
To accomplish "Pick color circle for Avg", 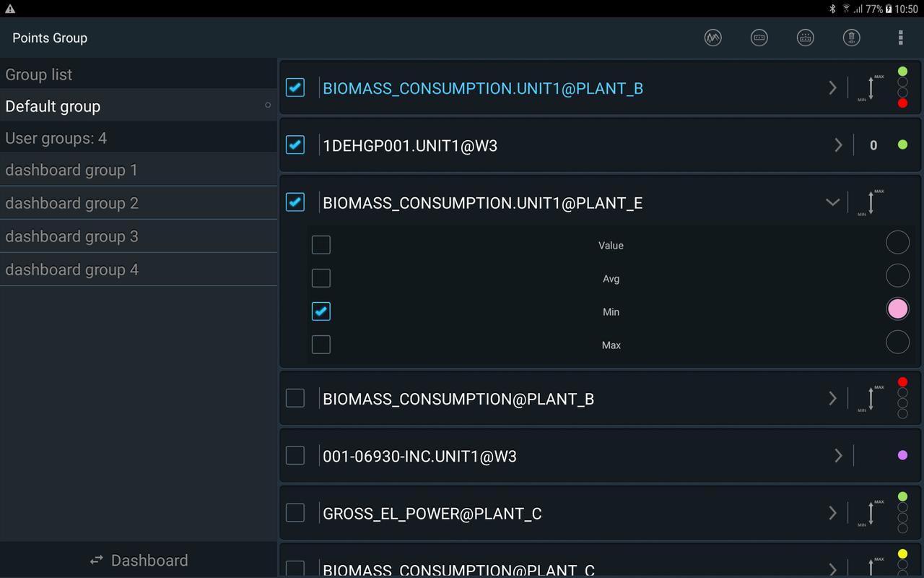I will point(897,275).
